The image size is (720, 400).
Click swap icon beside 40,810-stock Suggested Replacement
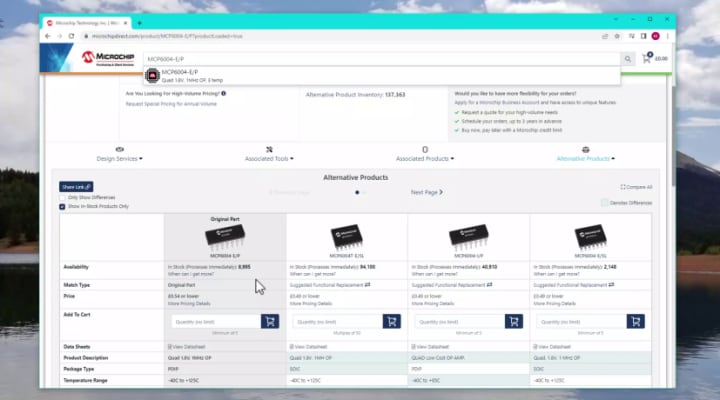[x=489, y=285]
